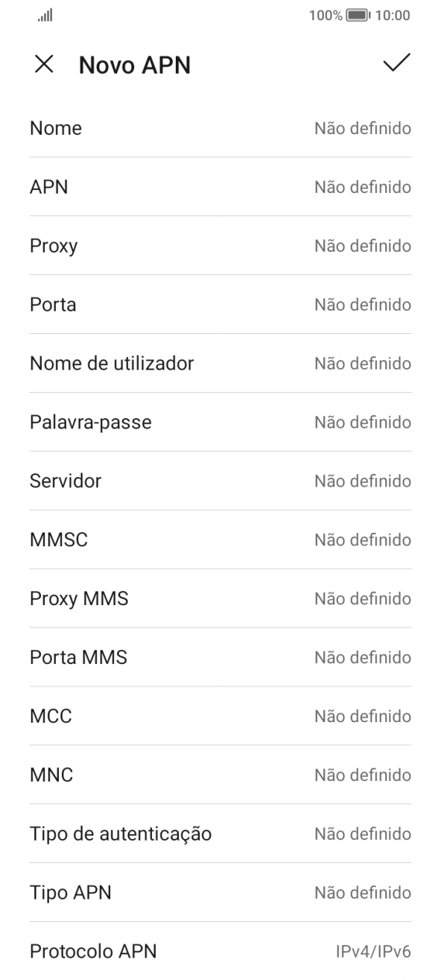441x980 pixels.
Task: Open the MCC field
Action: (220, 716)
